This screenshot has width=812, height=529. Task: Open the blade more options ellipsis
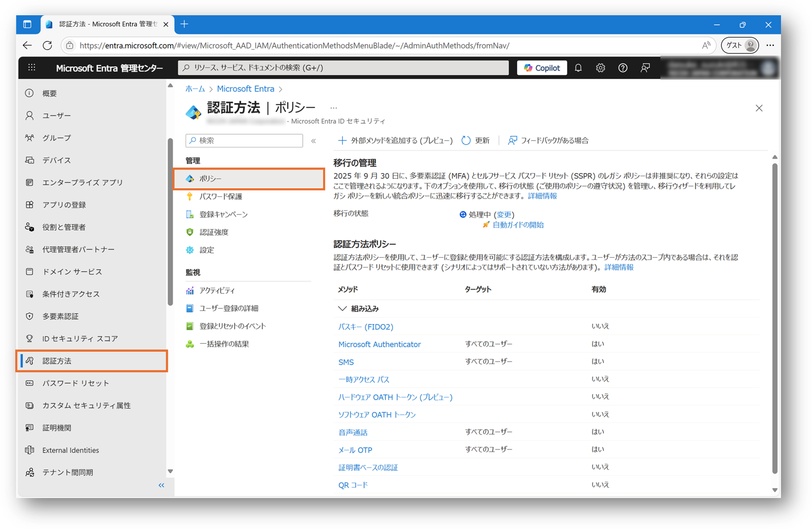point(333,108)
